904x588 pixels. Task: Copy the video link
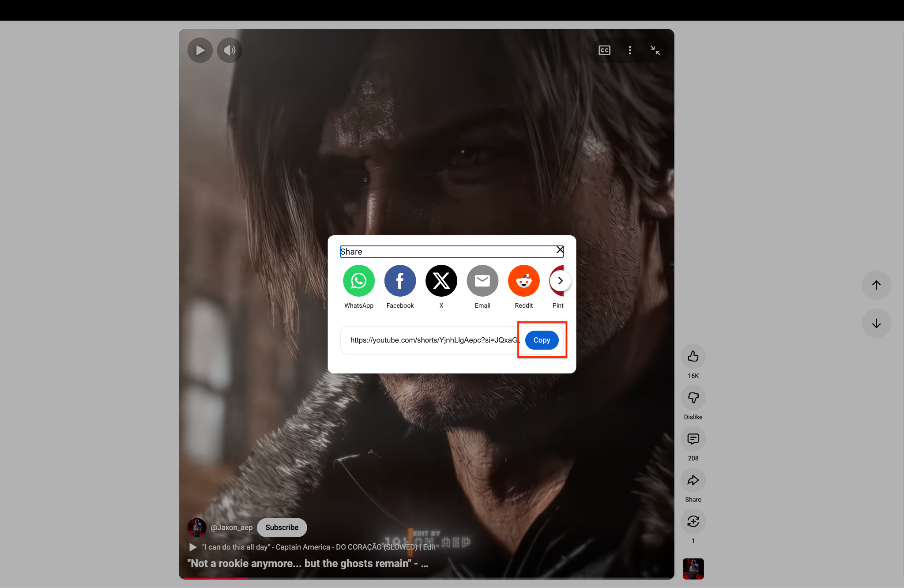point(542,340)
